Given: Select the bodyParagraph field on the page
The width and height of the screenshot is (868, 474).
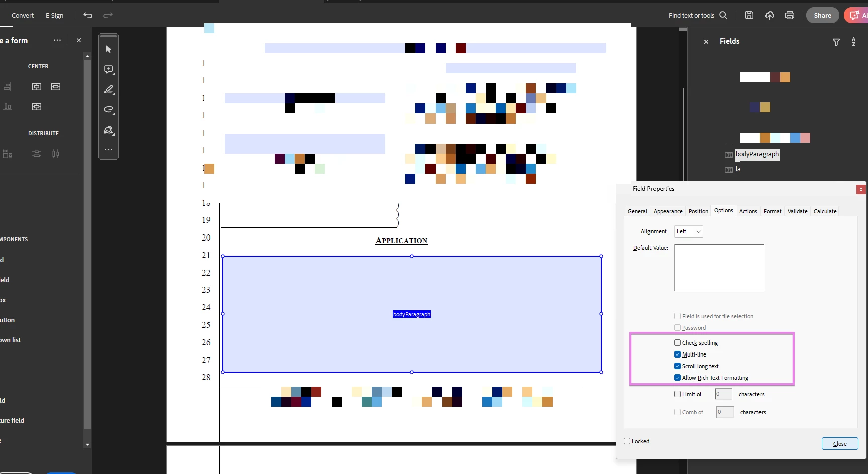Looking at the screenshot, I should [x=411, y=314].
